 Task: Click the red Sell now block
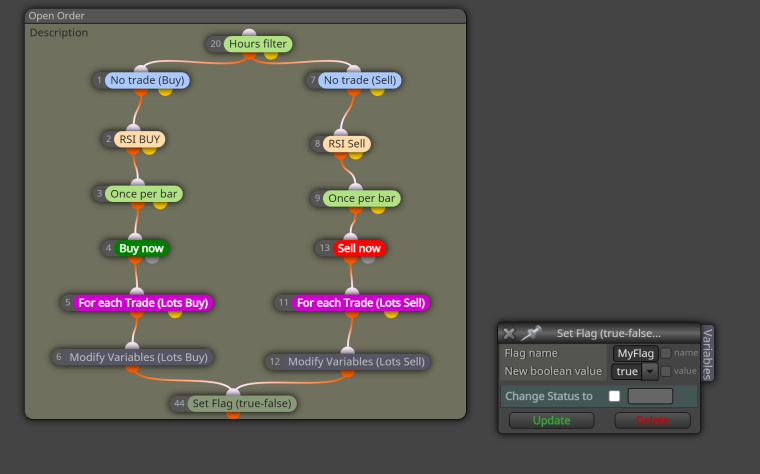359,249
